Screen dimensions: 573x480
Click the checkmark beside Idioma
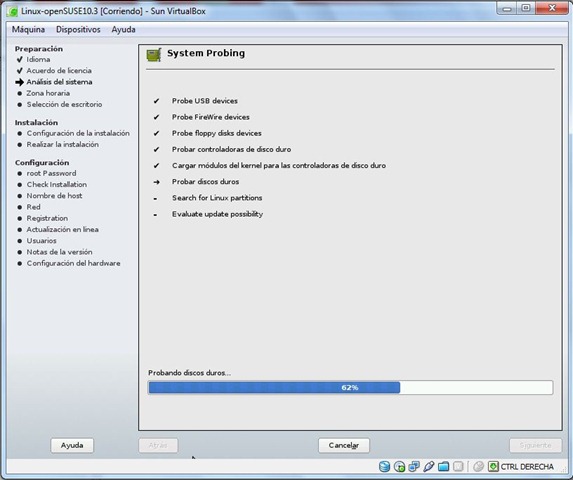(x=20, y=59)
